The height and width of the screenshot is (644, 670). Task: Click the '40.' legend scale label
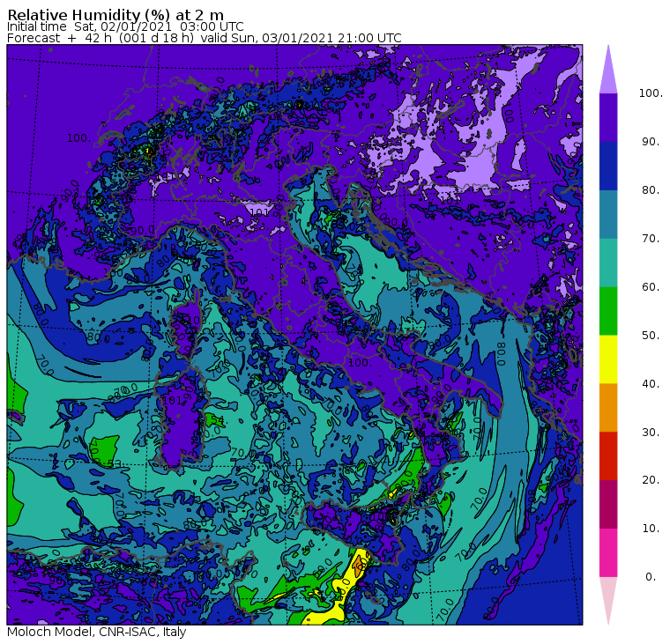pyautogui.click(x=651, y=384)
